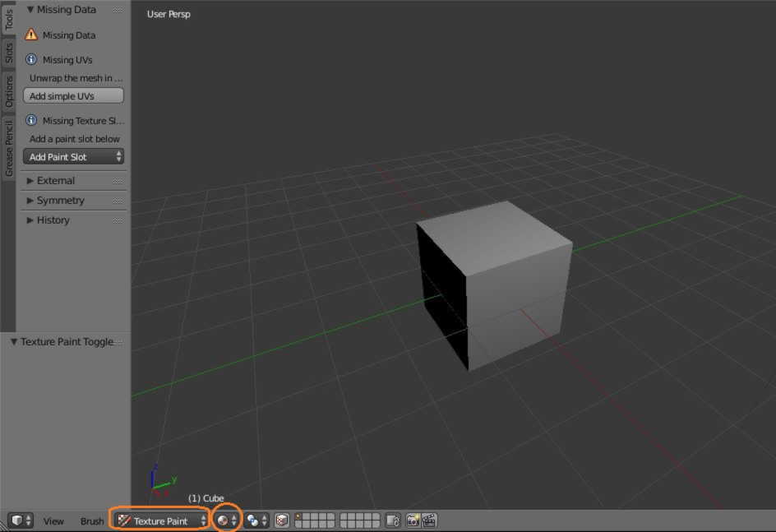Expand the External panel

click(30, 181)
